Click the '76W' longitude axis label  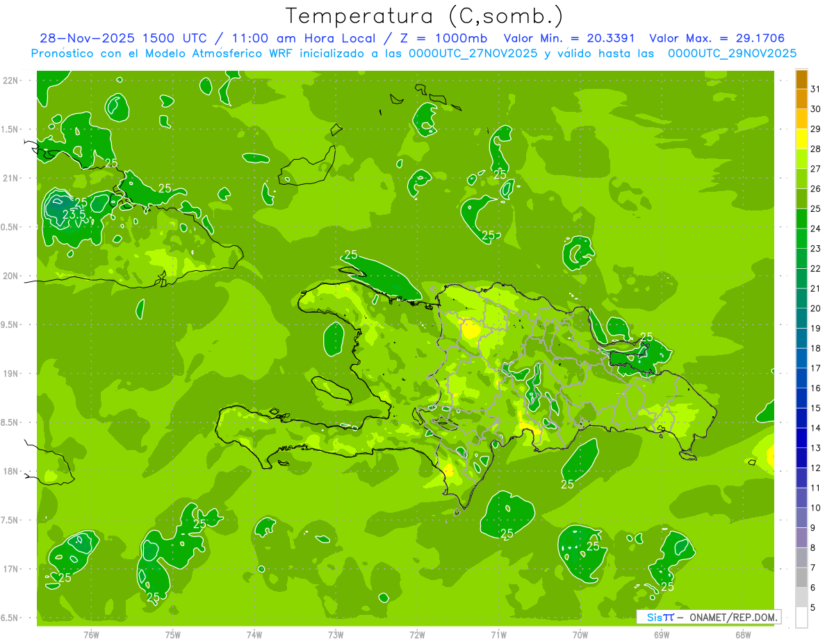91,634
